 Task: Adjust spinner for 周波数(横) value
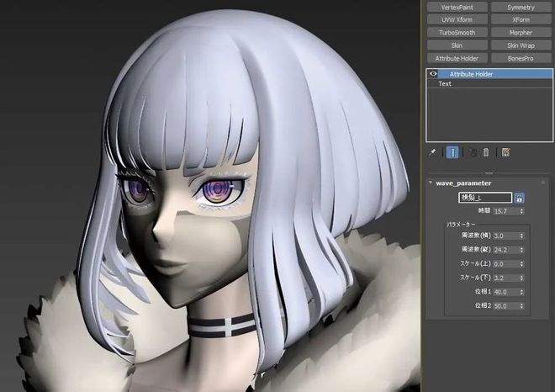pyautogui.click(x=521, y=236)
